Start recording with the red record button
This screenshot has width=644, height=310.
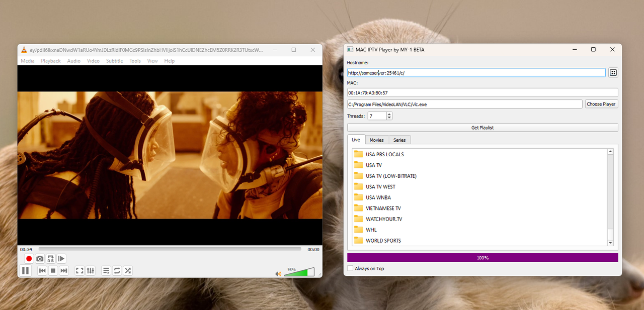click(x=29, y=259)
